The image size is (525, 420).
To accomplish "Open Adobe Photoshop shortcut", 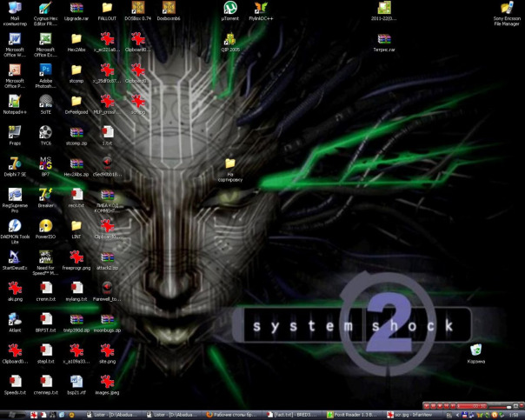I will coord(45,76).
